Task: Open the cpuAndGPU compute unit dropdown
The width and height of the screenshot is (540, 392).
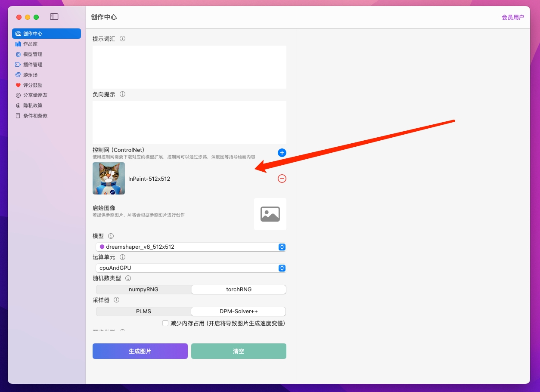Action: tap(191, 268)
